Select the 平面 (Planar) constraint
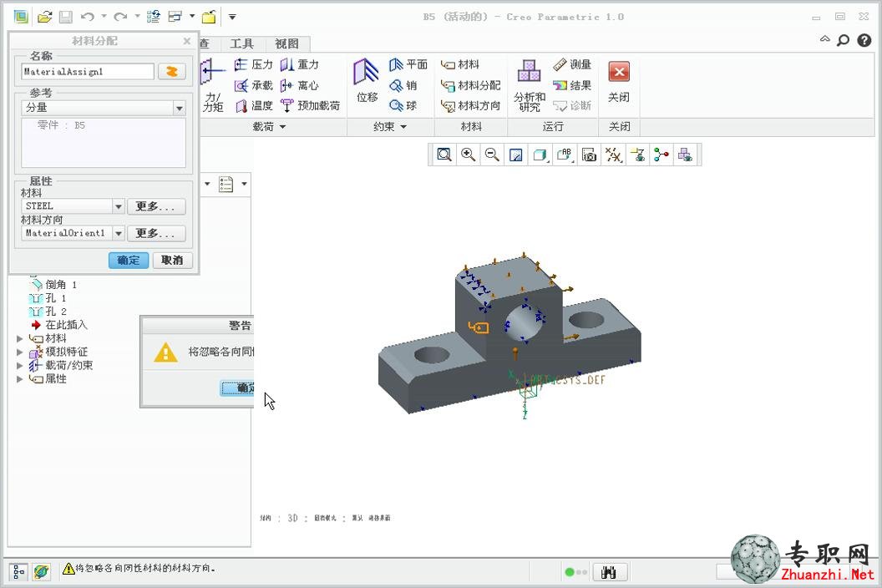Screen dimensions: 882x588 (x=408, y=64)
